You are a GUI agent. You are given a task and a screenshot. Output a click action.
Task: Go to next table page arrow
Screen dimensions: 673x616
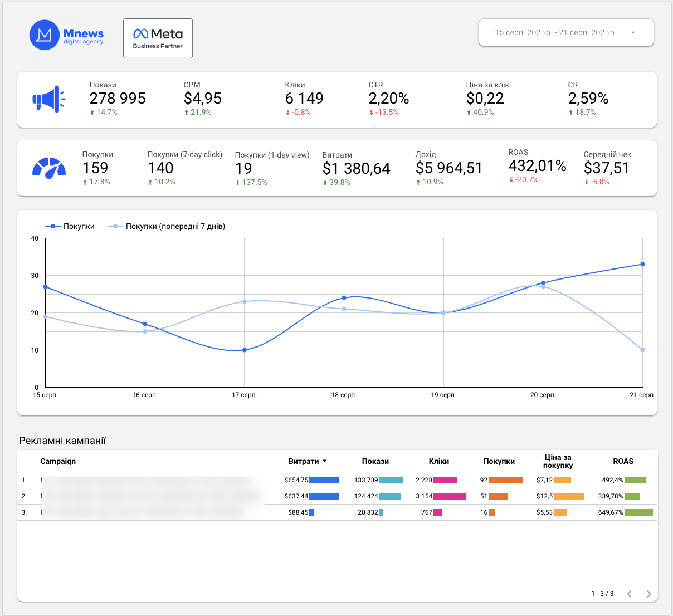648,594
